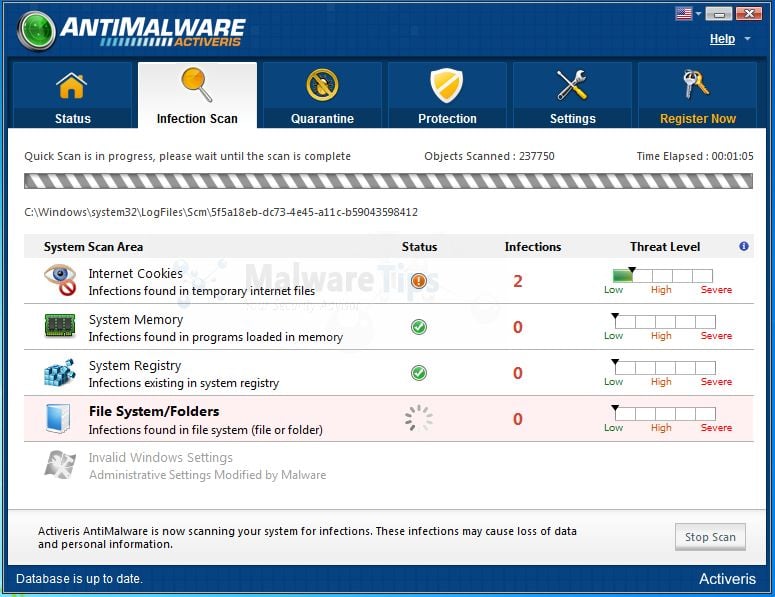This screenshot has width=775, height=597.
Task: Click the scanning spinner for File System/Folders
Action: point(419,419)
